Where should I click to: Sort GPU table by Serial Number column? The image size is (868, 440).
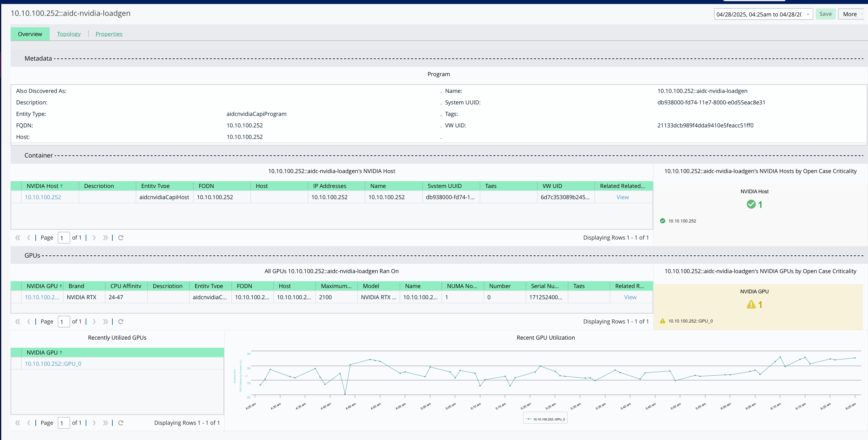[x=547, y=286]
